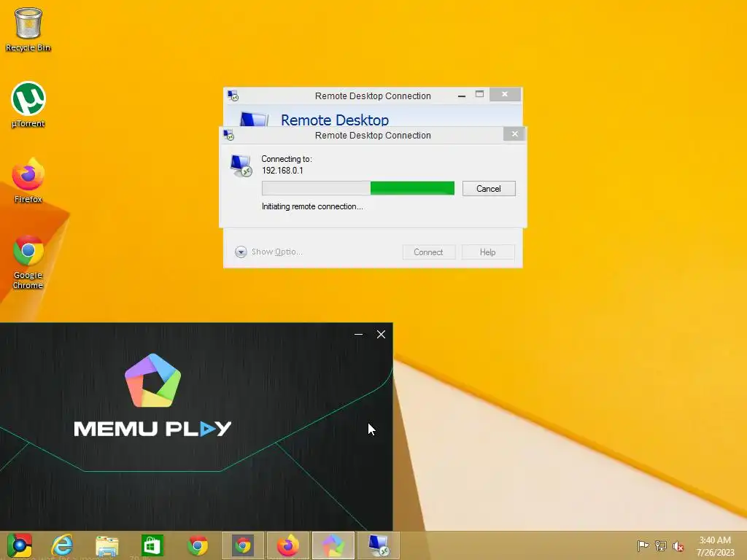Viewport: 747px width, 560px height.
Task: Close the background Remote Desktop Connection window
Action: 505,94
